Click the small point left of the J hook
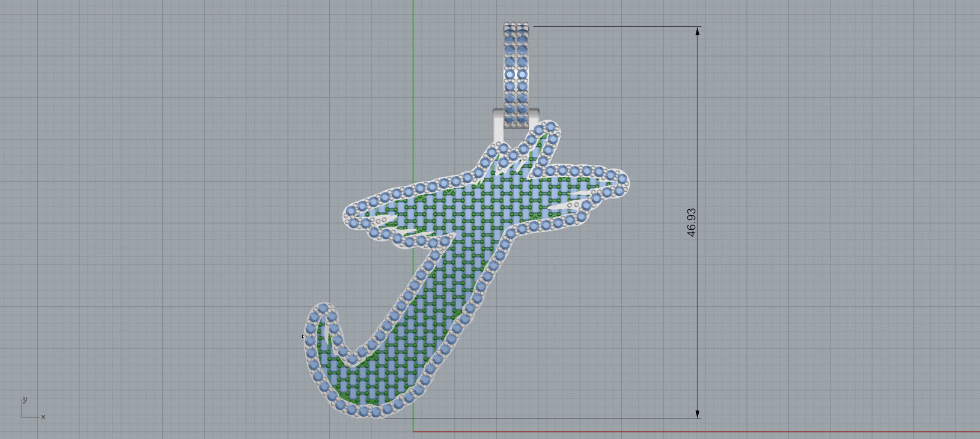 point(303,336)
